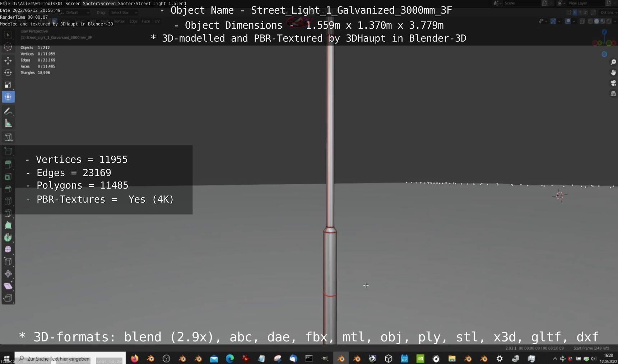618x364 pixels.
Task: Pick the Shrink/Fatten arrows tool
Action: [8, 274]
